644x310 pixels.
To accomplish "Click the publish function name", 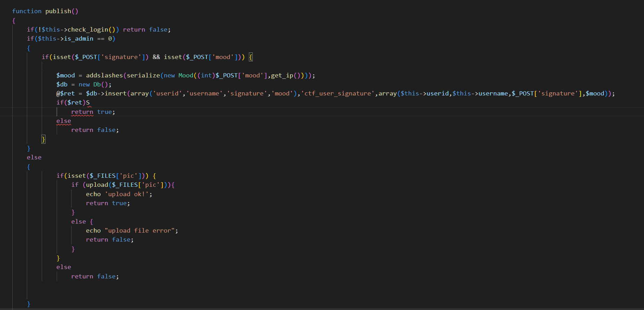I will coord(58,11).
